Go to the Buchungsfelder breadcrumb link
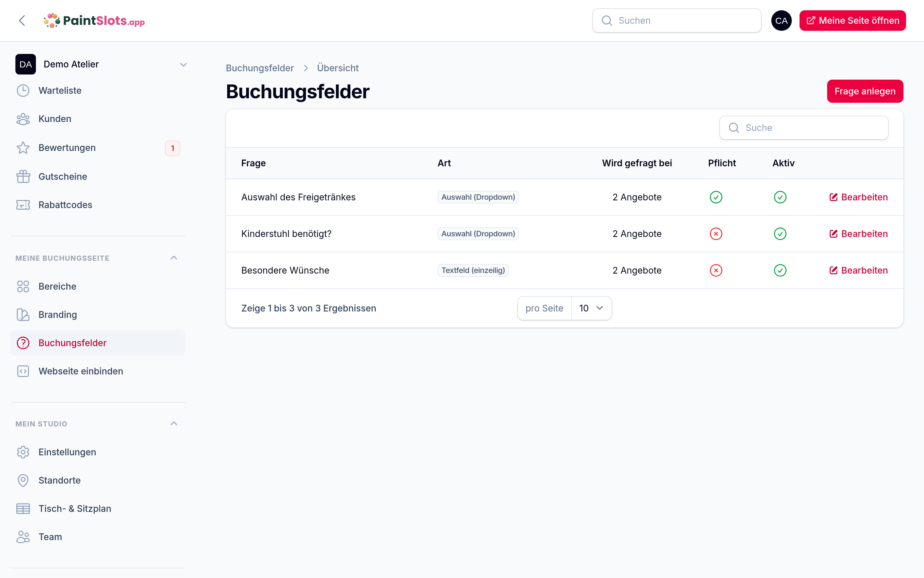Screen dimensions: 924x578 pyautogui.click(x=260, y=68)
